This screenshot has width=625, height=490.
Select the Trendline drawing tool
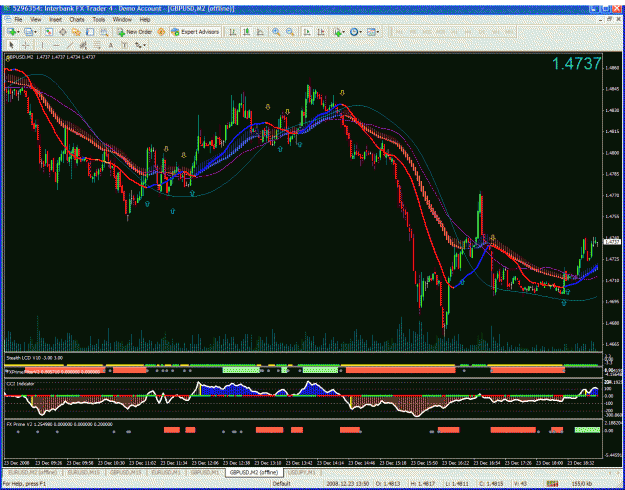click(x=70, y=45)
